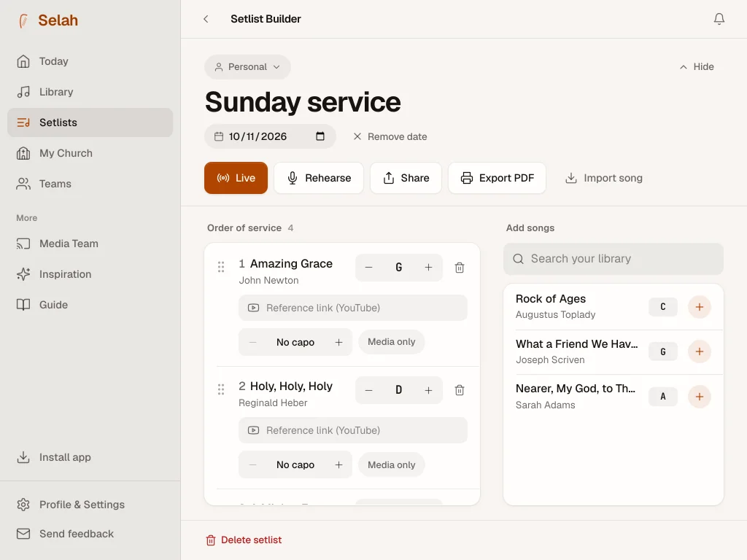Open Library in the sidebar
Viewport: 747px width, 560px height.
[x=90, y=92]
